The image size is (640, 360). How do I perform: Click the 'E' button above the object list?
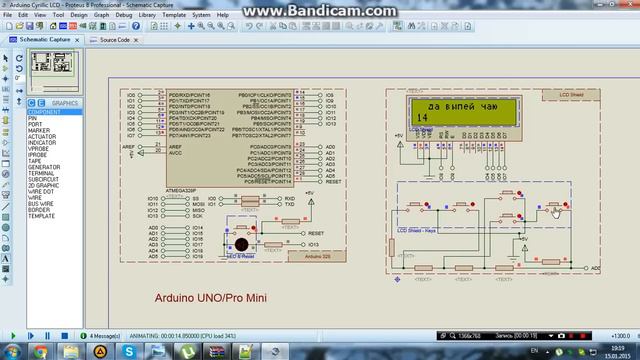[41, 103]
